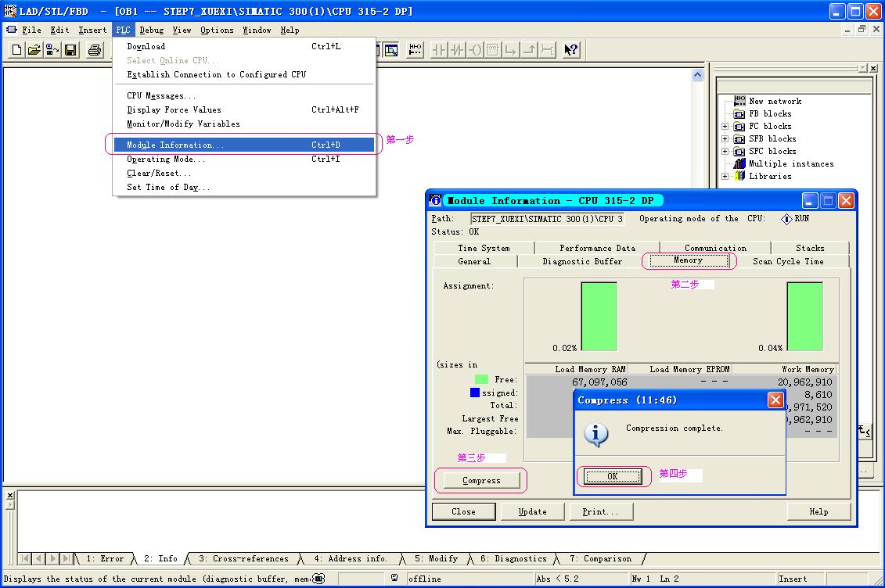
Task: Click the Update button
Action: pyautogui.click(x=532, y=511)
